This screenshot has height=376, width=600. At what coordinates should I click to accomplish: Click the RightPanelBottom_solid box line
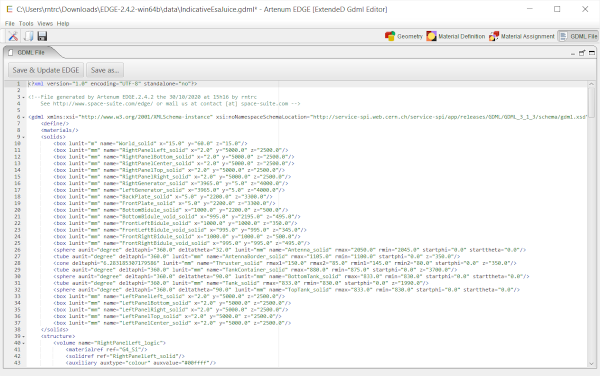(174, 157)
